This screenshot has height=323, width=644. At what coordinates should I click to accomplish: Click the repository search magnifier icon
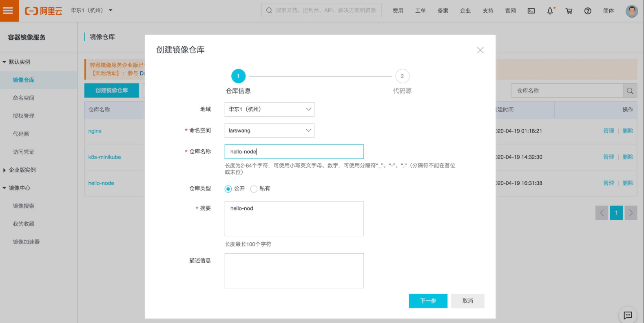click(630, 91)
